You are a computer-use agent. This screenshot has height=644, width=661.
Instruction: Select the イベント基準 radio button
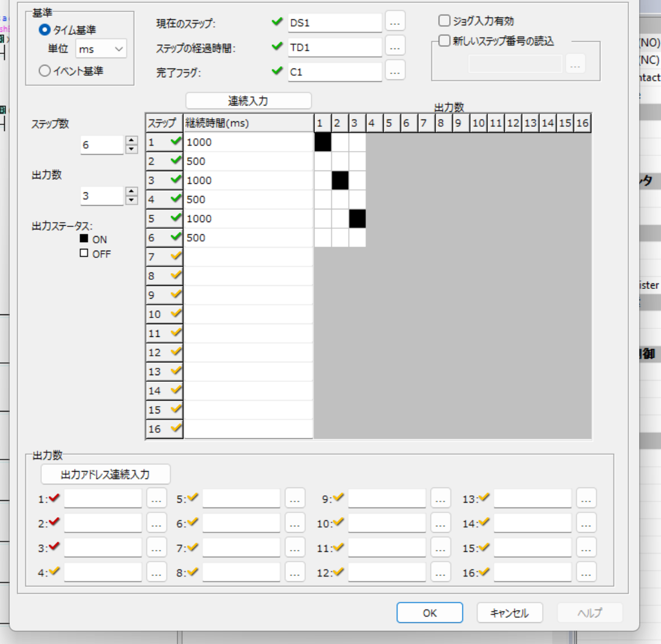tap(45, 71)
